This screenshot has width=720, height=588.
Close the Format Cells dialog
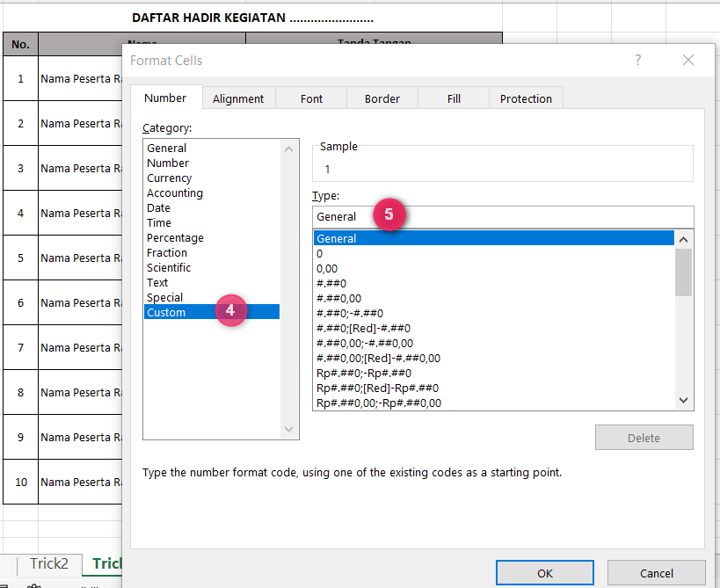687,60
